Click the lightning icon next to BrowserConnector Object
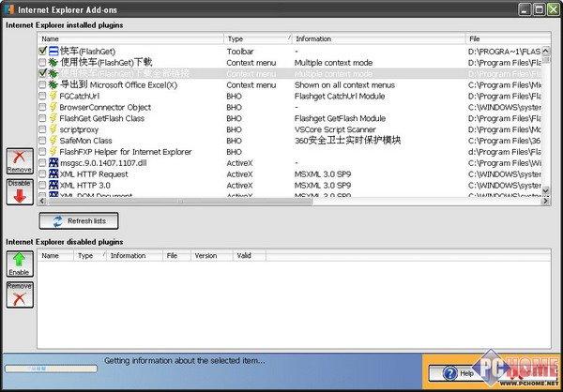The image size is (563, 392). tap(53, 107)
